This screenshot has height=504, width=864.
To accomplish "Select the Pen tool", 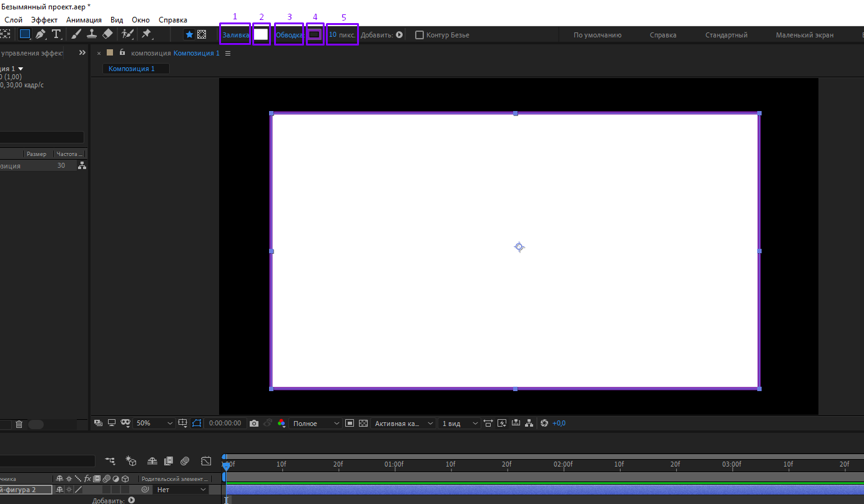I will (x=41, y=34).
